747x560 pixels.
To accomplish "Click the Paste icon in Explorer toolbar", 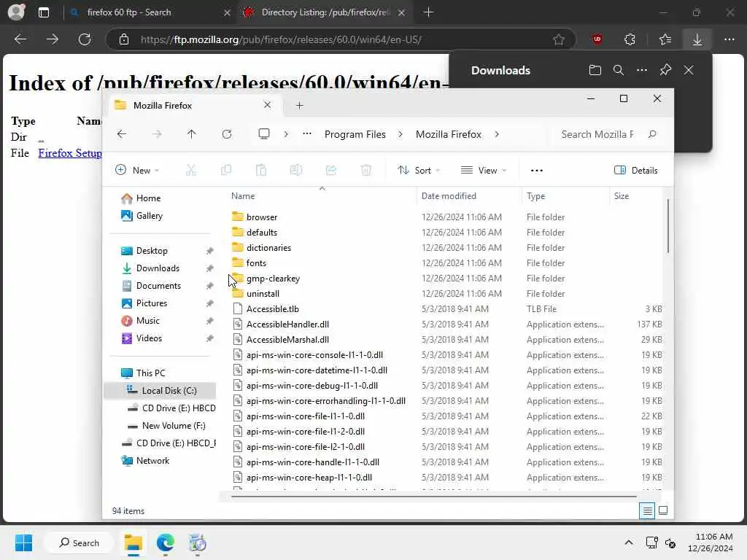I will point(261,170).
